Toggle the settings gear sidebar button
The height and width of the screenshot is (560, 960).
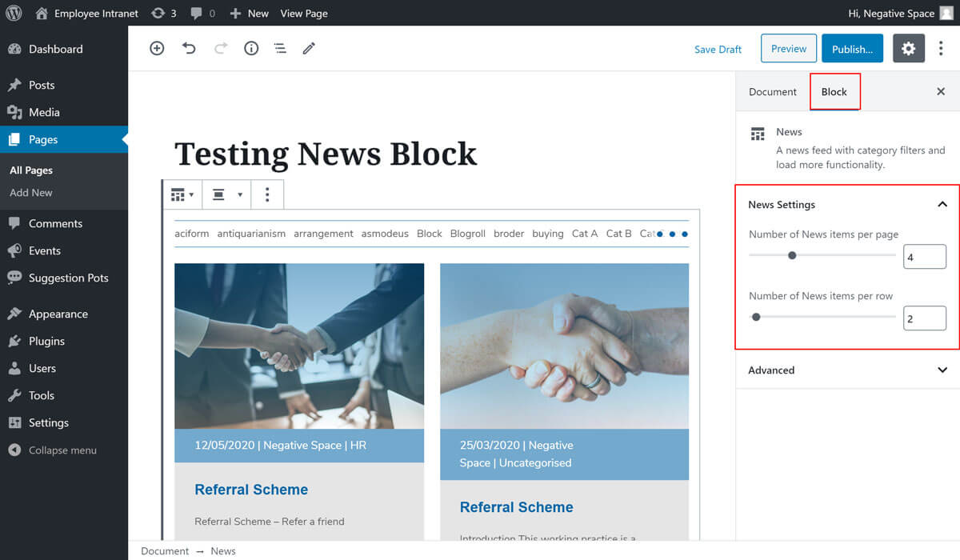click(908, 49)
